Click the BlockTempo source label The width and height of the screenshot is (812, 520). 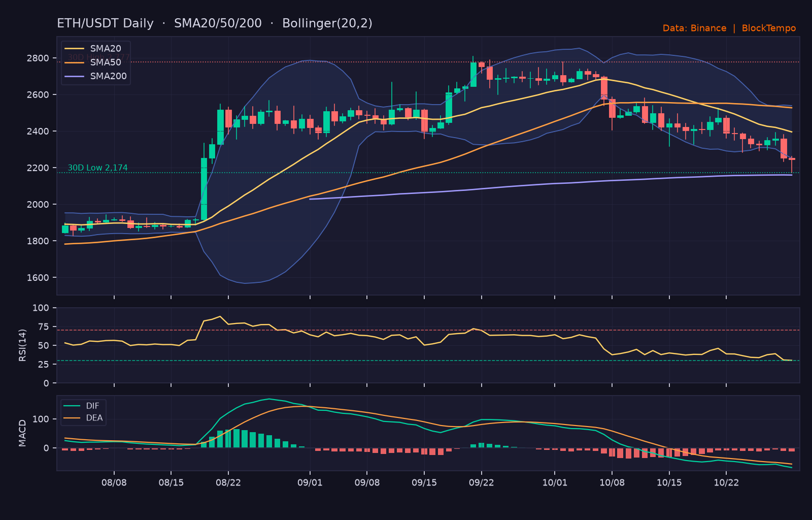tap(769, 28)
